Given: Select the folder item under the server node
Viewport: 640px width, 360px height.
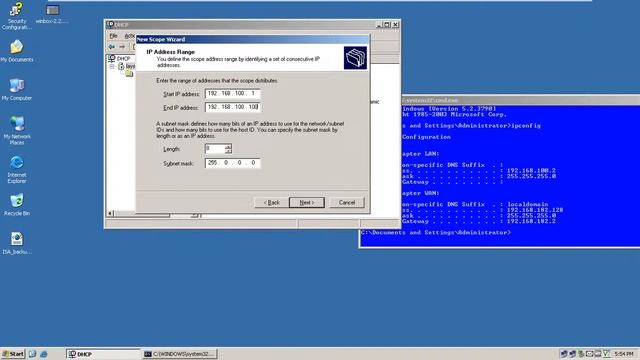Looking at the screenshot, I should pyautogui.click(x=129, y=74).
